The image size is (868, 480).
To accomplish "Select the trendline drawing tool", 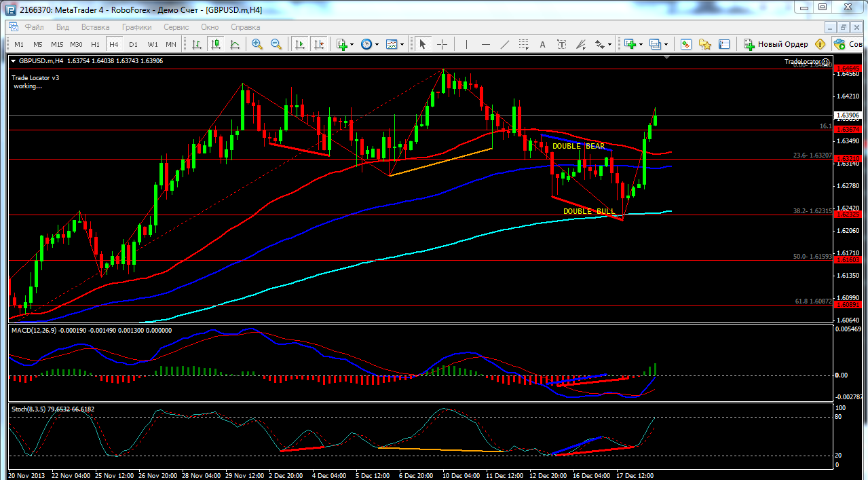I will point(504,44).
